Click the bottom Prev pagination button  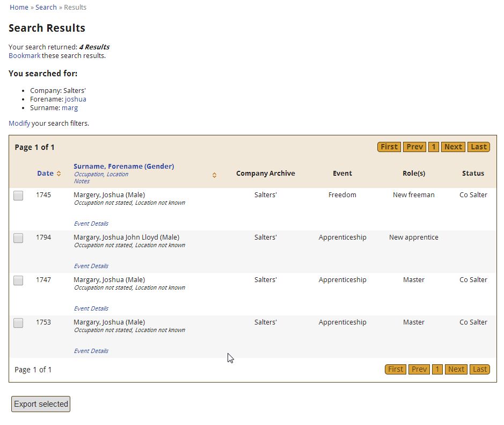419,369
